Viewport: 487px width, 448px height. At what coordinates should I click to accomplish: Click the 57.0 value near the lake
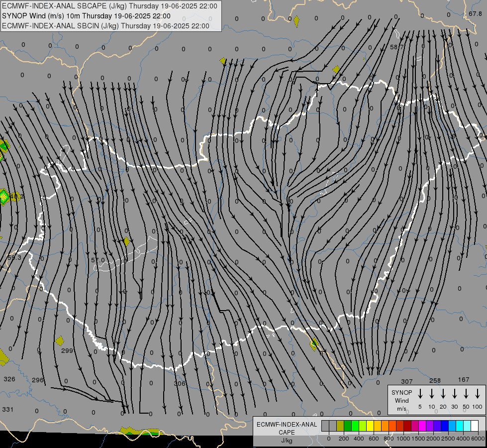tap(98, 260)
